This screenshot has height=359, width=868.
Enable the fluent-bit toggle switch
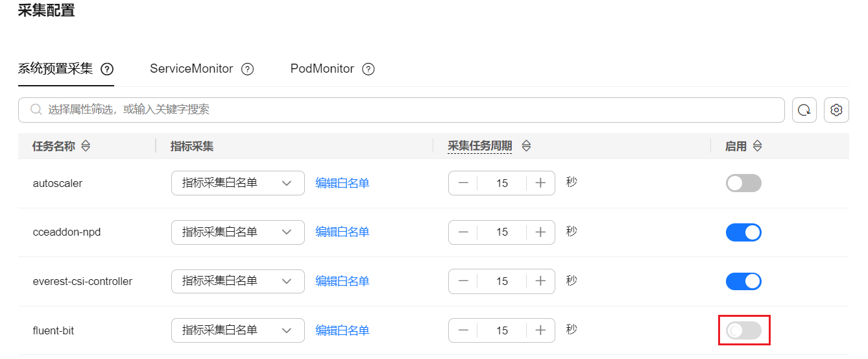743,330
